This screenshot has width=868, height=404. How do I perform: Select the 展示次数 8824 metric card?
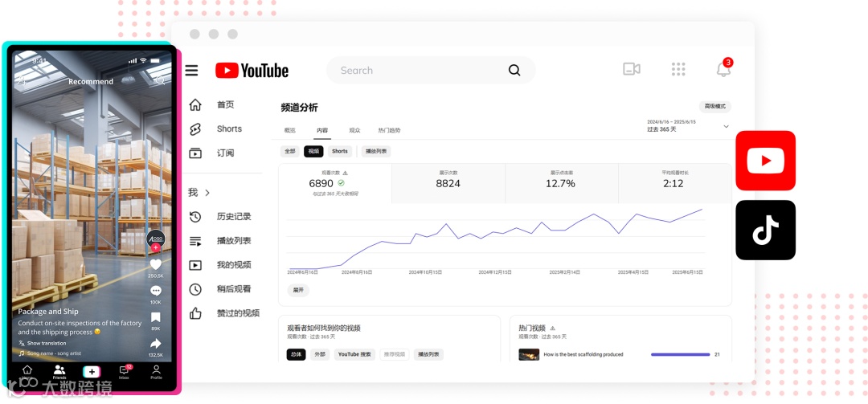pyautogui.click(x=448, y=183)
